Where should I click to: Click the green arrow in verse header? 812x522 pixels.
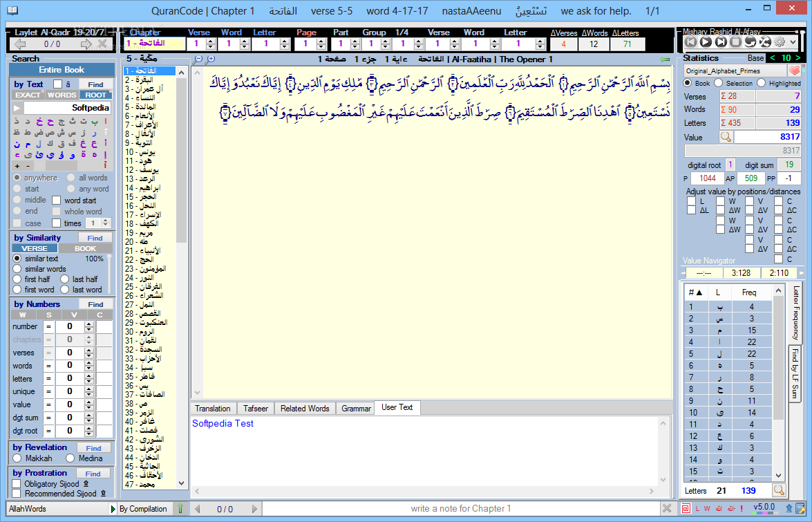click(665, 59)
